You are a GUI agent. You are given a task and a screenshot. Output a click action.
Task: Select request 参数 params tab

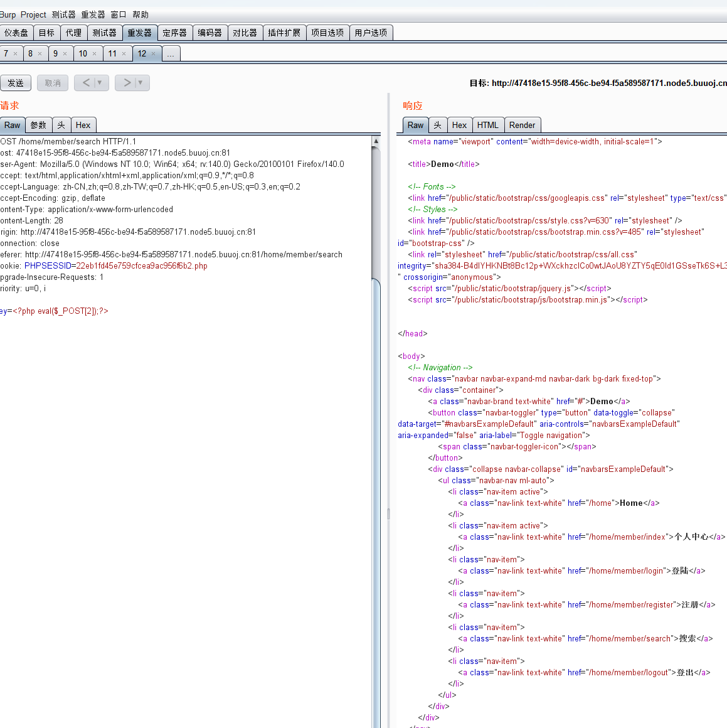pos(38,125)
